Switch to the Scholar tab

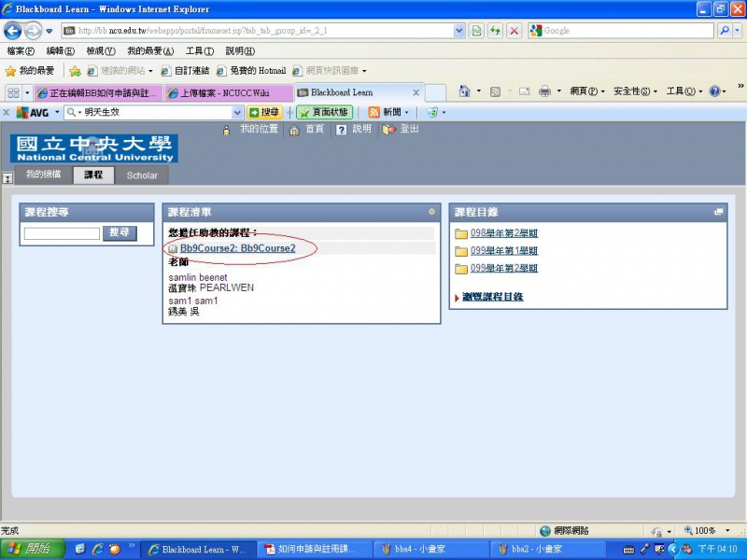coord(142,175)
